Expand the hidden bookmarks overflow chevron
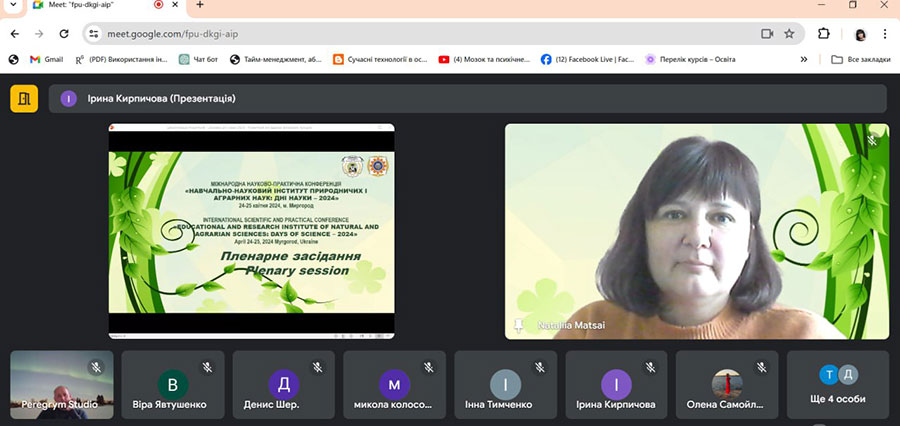The height and width of the screenshot is (426, 900). click(804, 59)
